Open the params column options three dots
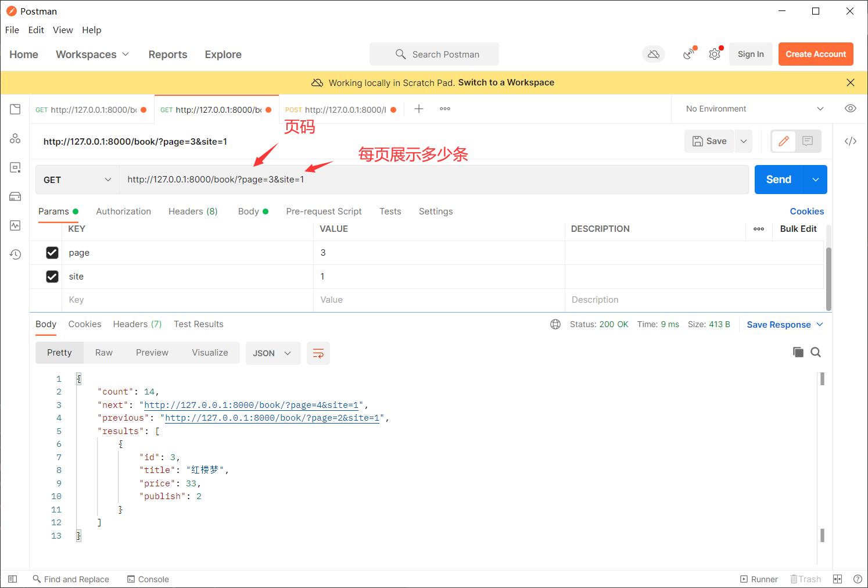The image size is (868, 588). click(x=759, y=229)
